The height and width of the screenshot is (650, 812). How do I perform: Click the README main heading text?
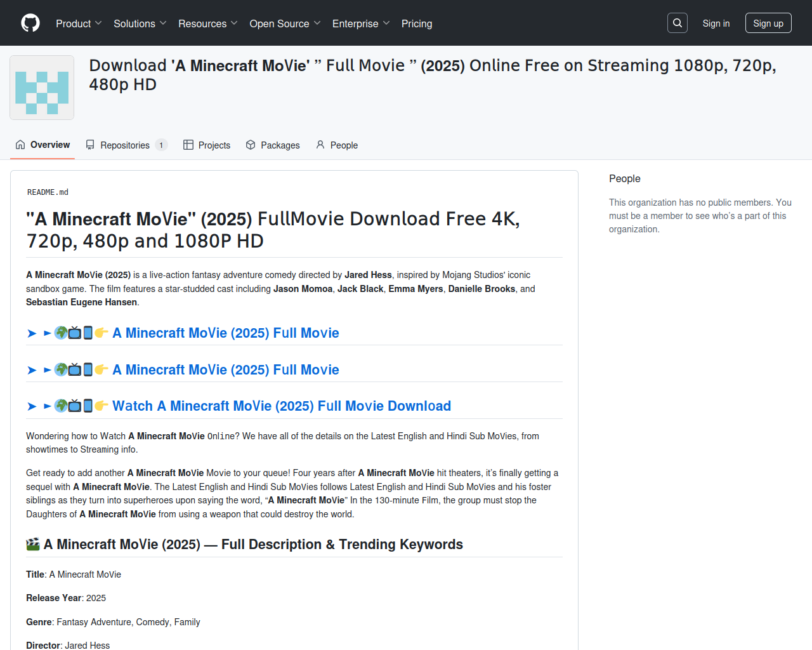(273, 230)
